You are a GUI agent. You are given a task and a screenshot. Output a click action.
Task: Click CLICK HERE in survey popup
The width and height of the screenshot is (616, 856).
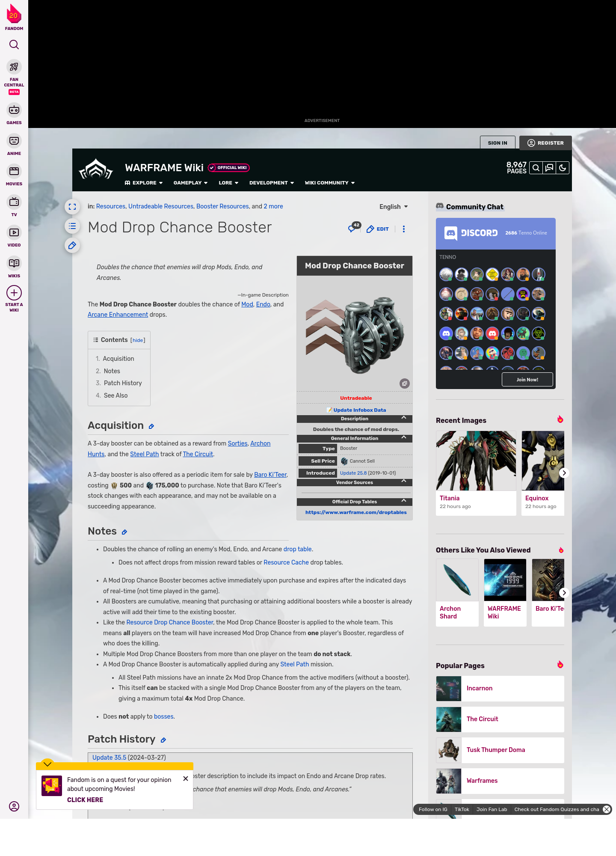(85, 800)
